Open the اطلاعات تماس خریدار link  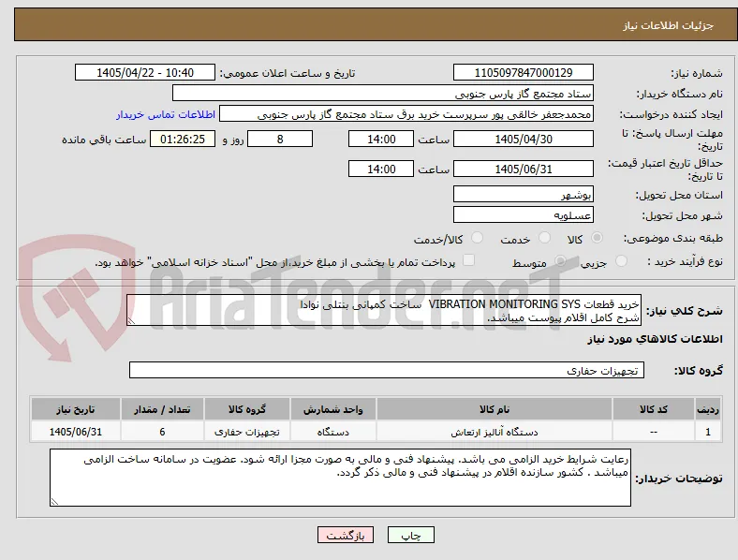(x=166, y=114)
